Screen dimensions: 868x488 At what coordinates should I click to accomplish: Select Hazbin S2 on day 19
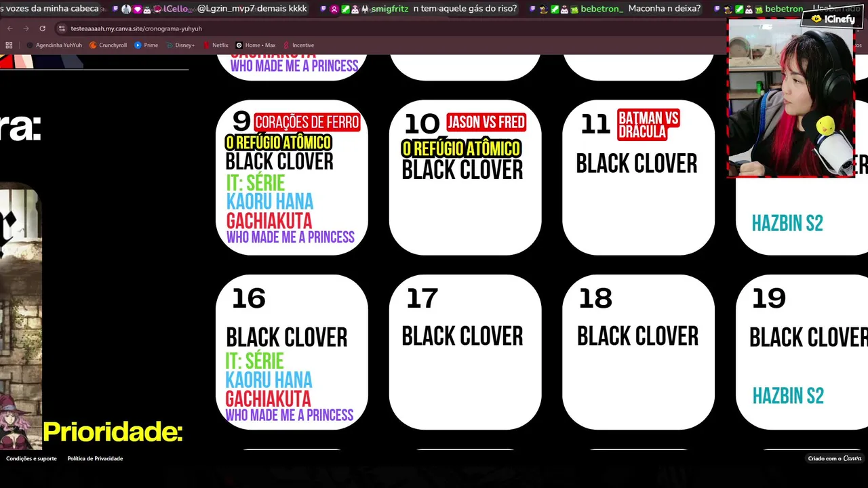(x=788, y=396)
